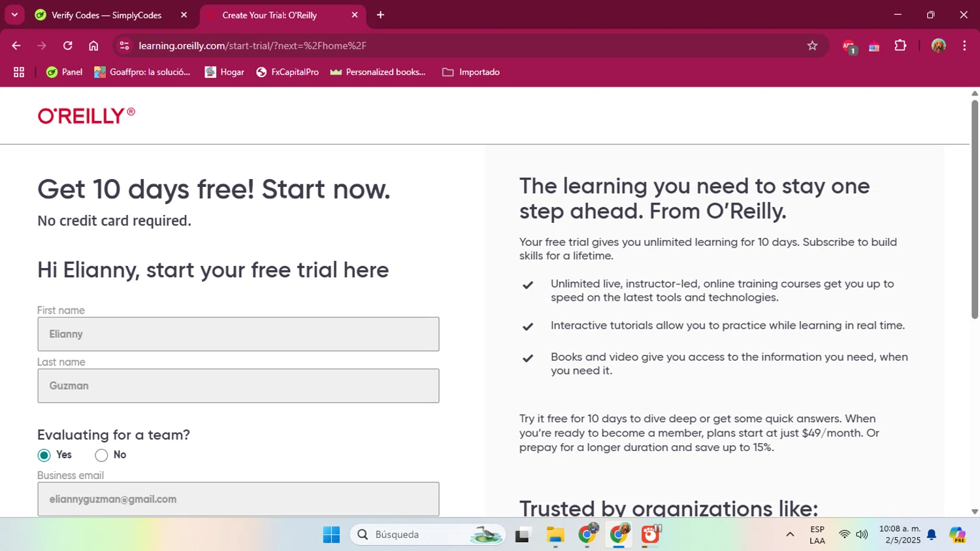Open the ESP LAA language switcher

[x=817, y=535]
